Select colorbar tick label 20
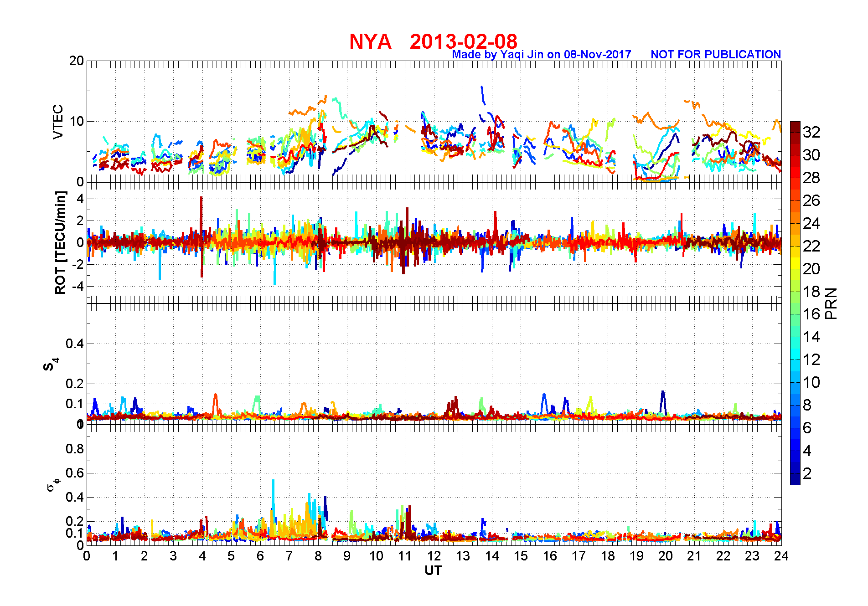868x606 pixels. [x=811, y=269]
